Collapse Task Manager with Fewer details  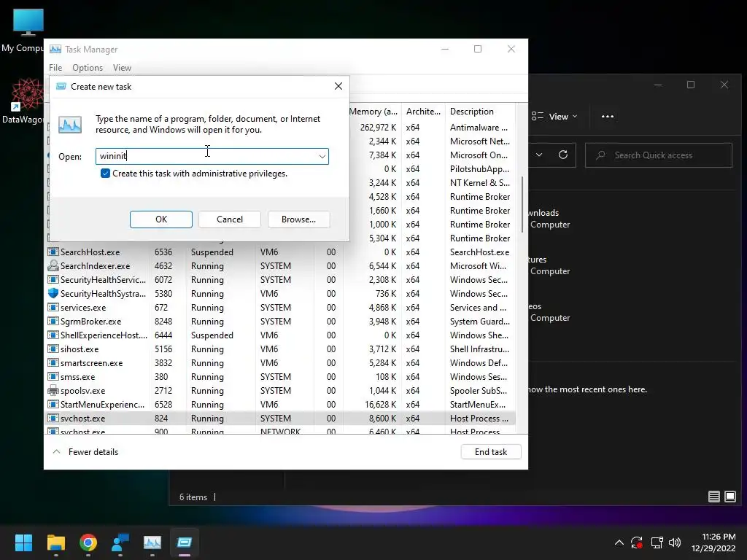(x=85, y=452)
